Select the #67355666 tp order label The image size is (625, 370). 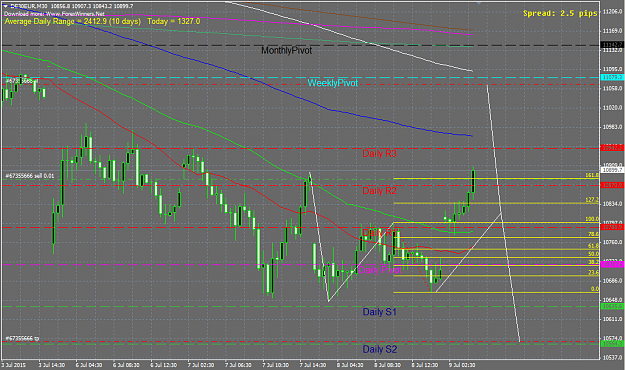(x=22, y=339)
